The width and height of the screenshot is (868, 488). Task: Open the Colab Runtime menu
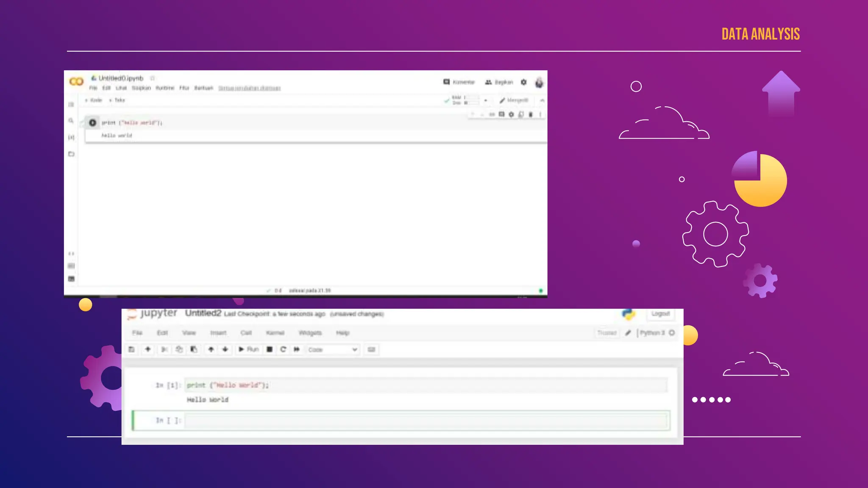[x=165, y=88]
